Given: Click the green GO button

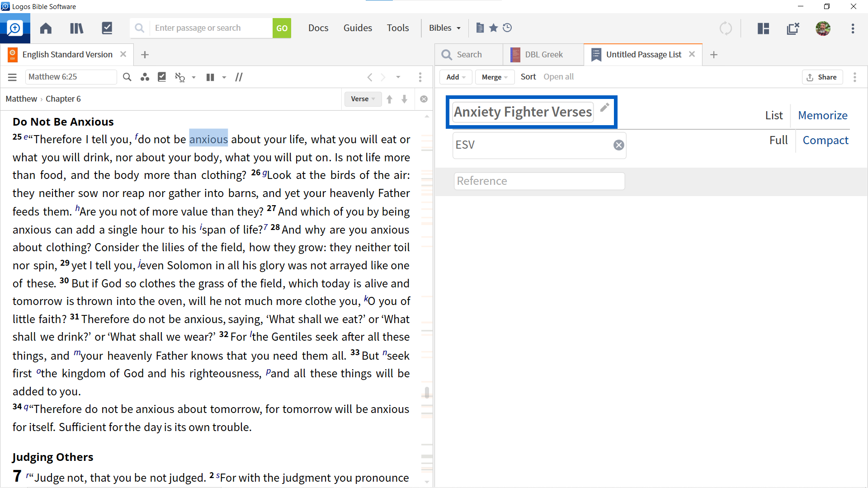Looking at the screenshot, I should click(x=282, y=28).
